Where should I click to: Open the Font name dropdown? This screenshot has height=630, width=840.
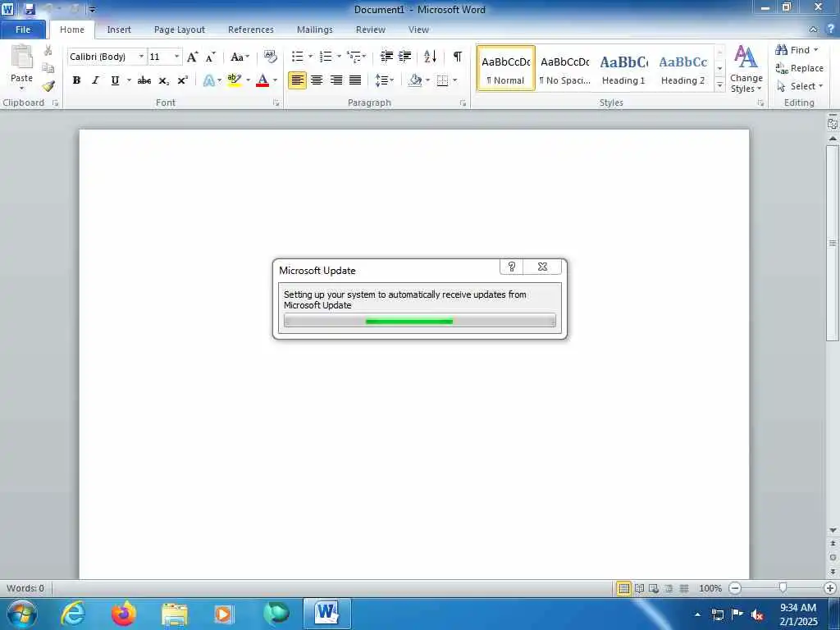click(141, 57)
